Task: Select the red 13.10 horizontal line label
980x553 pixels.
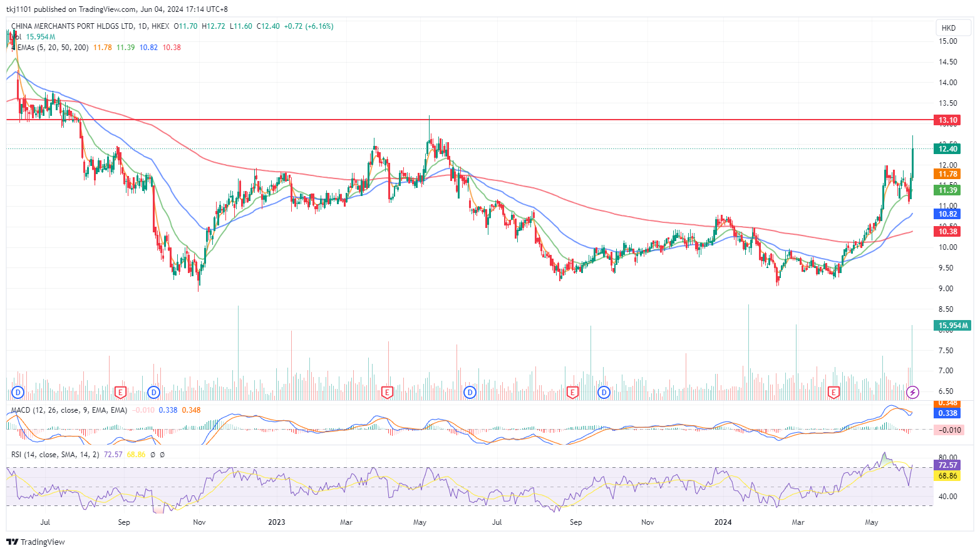Action: 947,120
